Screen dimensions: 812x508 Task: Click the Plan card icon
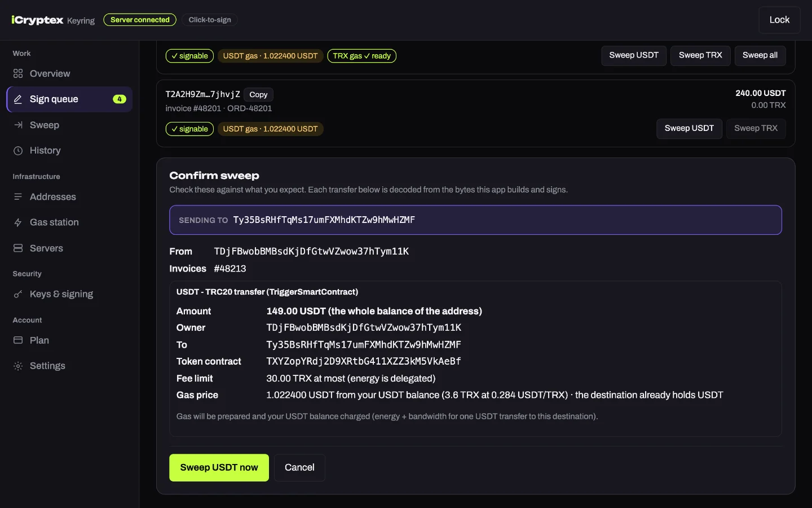click(x=18, y=340)
